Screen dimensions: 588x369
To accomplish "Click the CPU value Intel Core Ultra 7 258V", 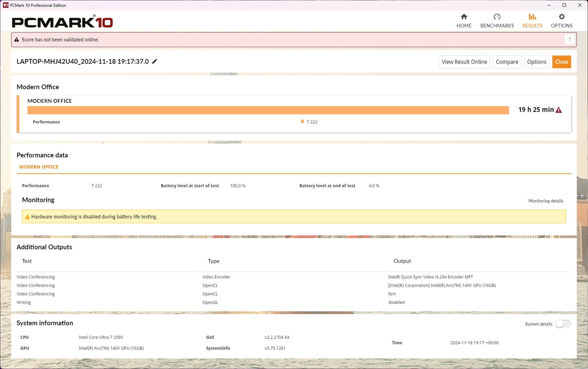I will coord(101,337).
